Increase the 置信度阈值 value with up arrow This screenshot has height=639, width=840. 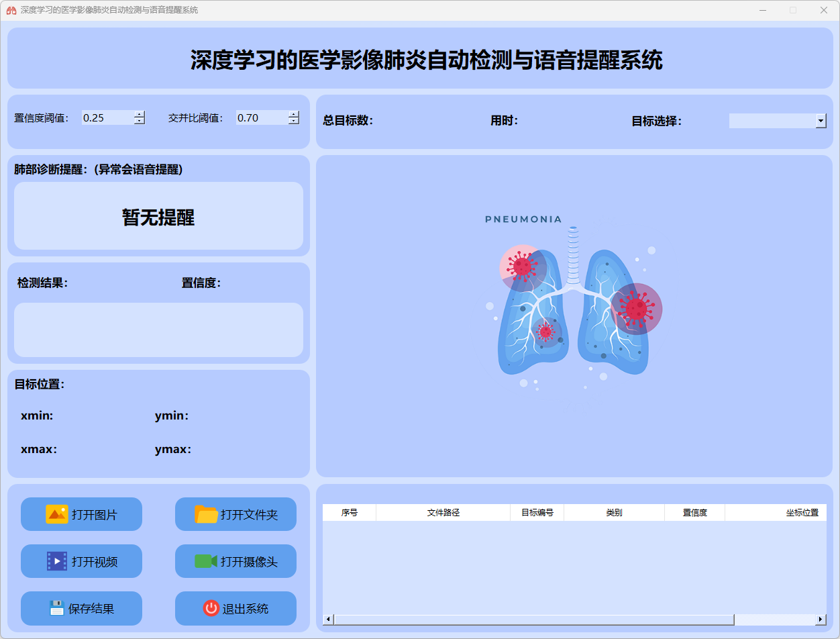click(140, 114)
